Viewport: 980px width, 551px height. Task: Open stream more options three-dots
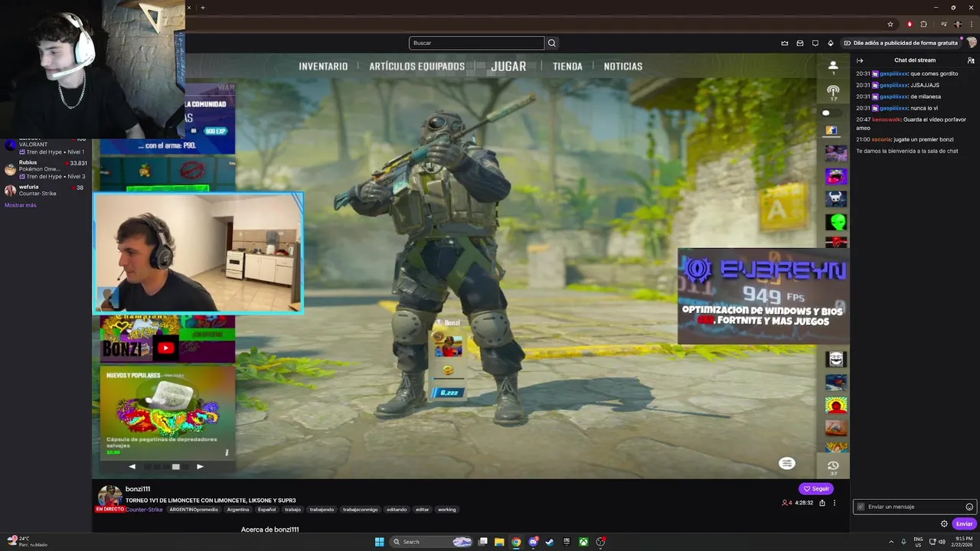(x=835, y=503)
